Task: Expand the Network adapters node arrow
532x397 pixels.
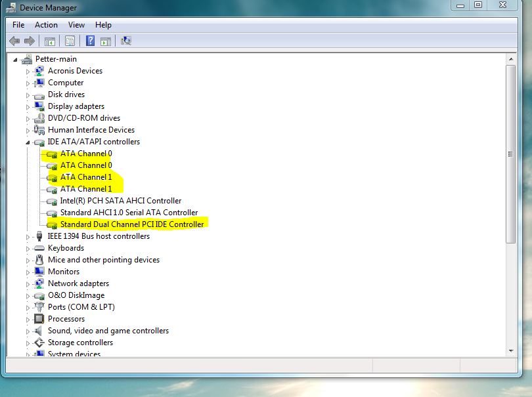Action: (x=28, y=284)
